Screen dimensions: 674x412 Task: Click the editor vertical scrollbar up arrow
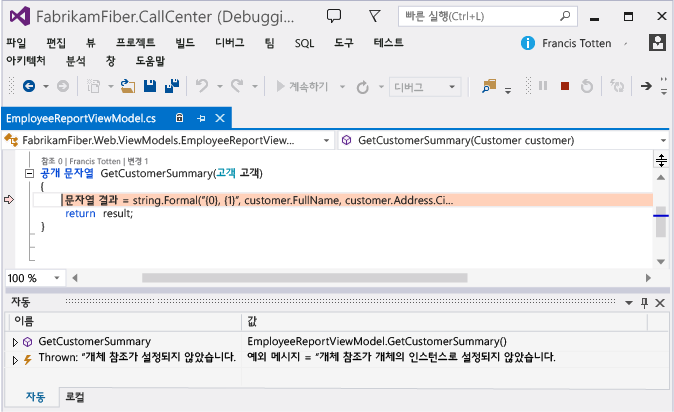point(661,177)
